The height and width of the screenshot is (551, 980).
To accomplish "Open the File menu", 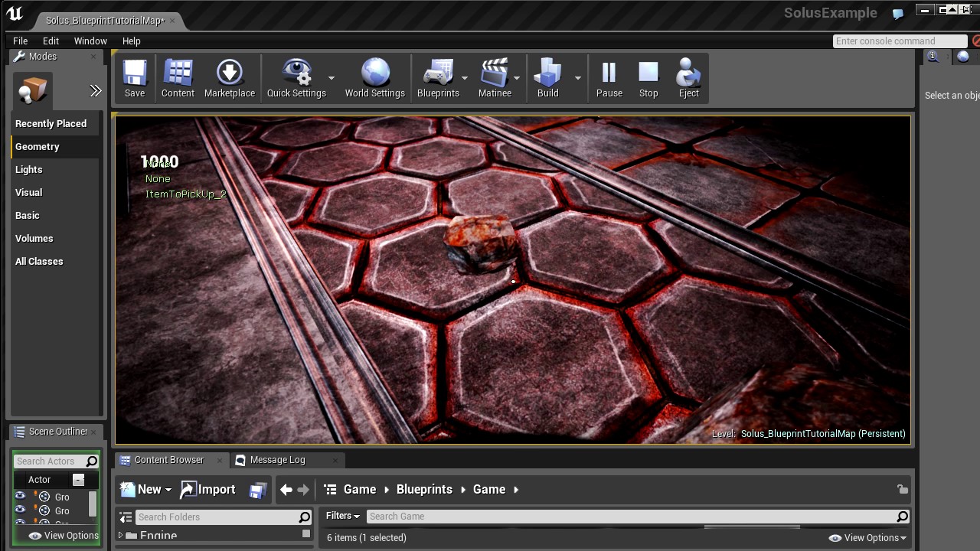I will 21,41.
